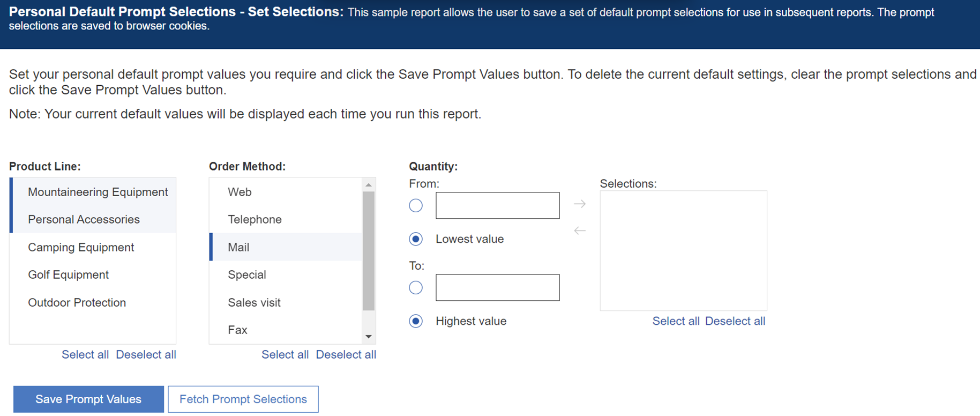Screen dimensions: 980x416
Task: Select the To value radio button
Action: click(416, 288)
